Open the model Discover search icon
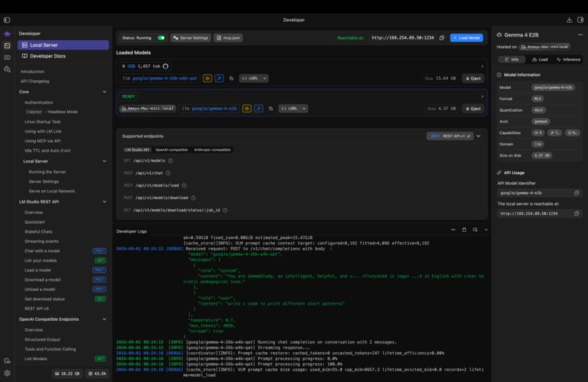The height and width of the screenshot is (382, 588). pyautogui.click(x=7, y=69)
